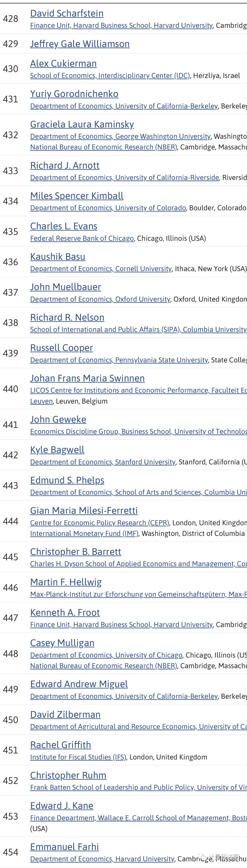The height and width of the screenshot is (868, 247).
Task: Open the George Washington University economics link
Action: point(120,136)
